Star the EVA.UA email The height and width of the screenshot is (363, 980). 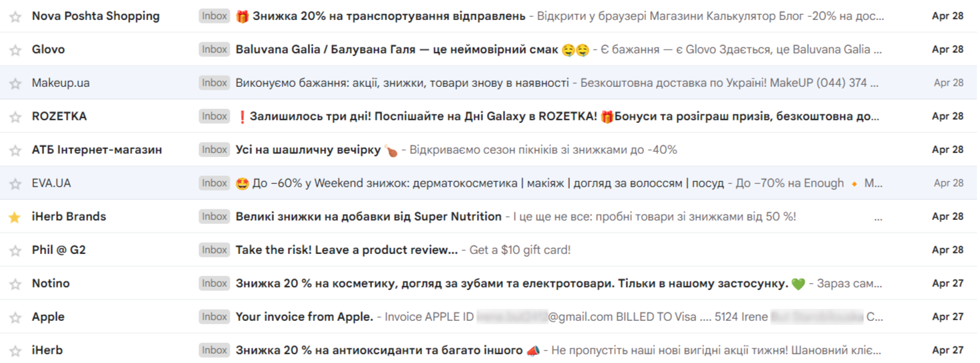tap(15, 184)
